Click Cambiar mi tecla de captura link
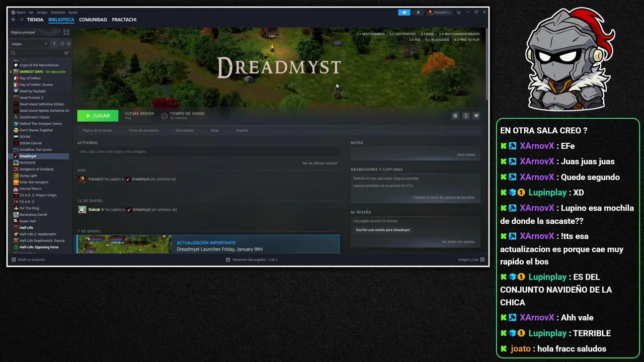Image resolution: width=644 pixels, height=362 pixels. [444, 197]
